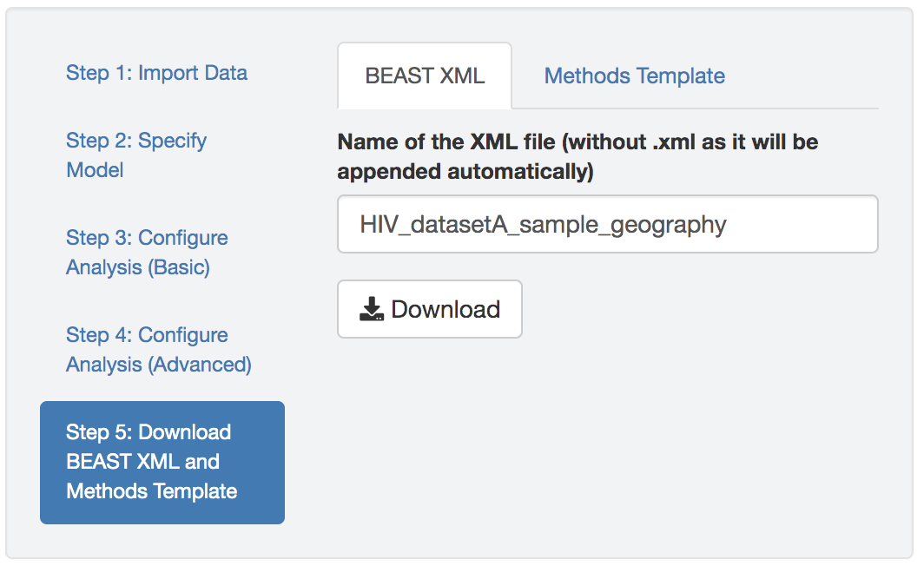Viewport: 924px width, 566px height.
Task: Go to Step 1: Import Data
Action: tap(156, 73)
